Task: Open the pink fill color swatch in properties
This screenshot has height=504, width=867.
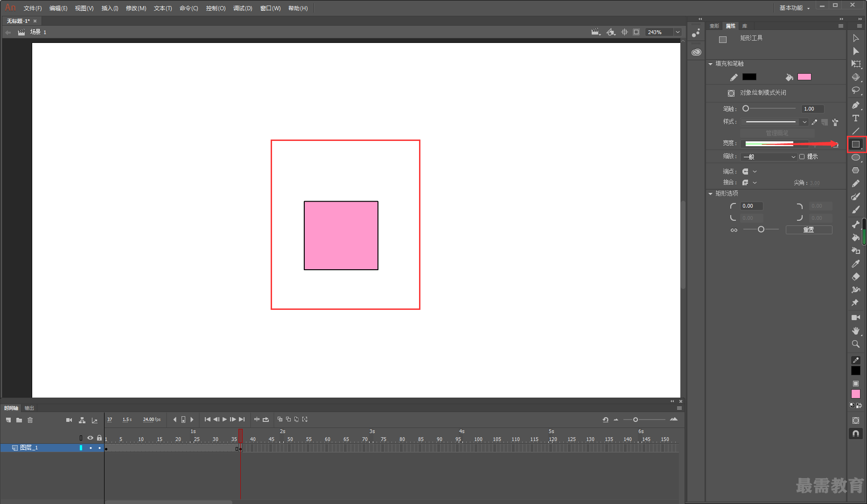Action: coord(804,77)
